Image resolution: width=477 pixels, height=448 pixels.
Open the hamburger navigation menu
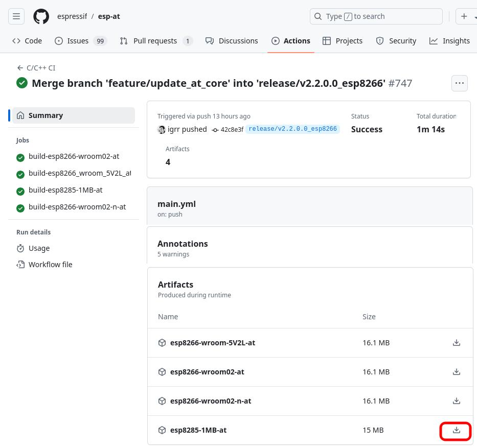tap(16, 16)
